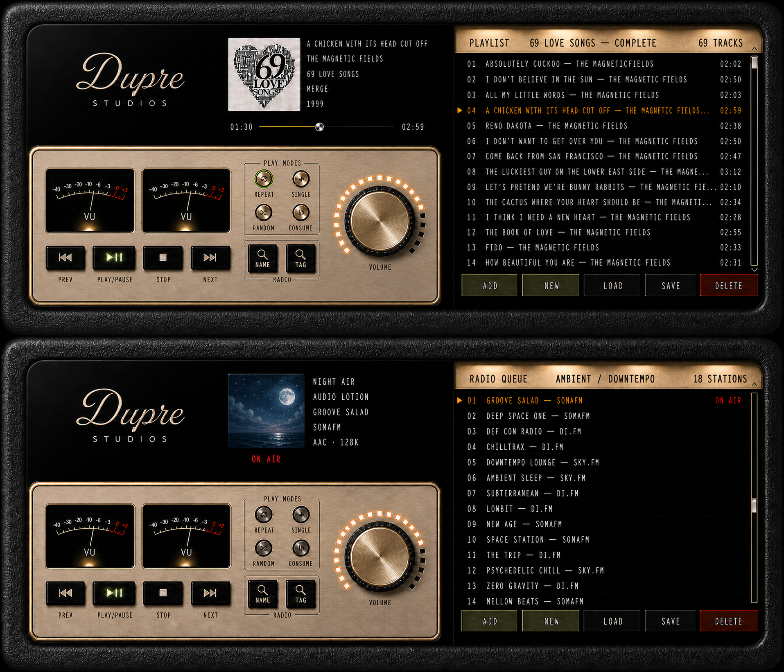Click the 69 Love Songs album cover
This screenshot has width=784, height=672.
(264, 74)
